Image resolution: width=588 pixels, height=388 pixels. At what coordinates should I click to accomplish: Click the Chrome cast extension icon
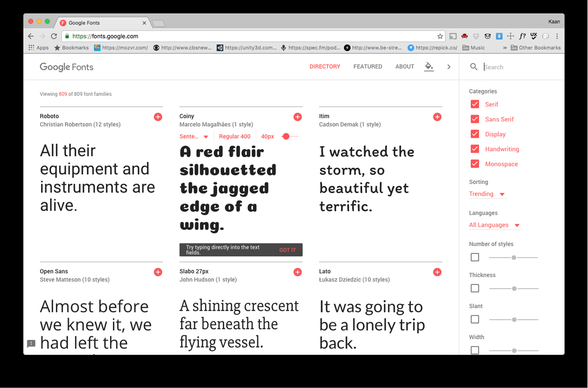[x=453, y=36]
